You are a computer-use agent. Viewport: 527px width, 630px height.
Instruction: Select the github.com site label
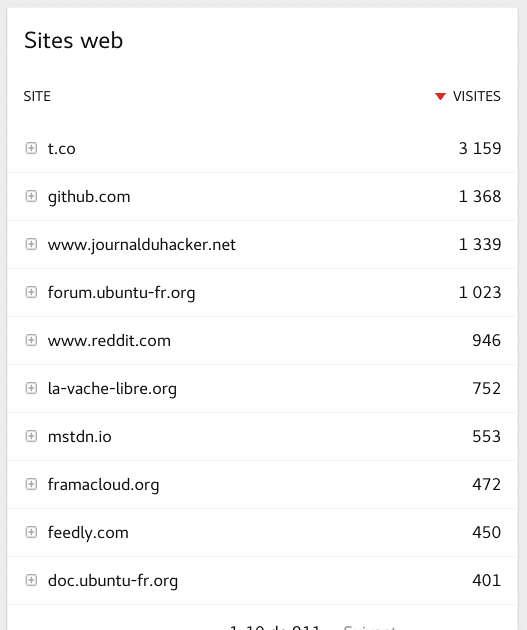click(89, 197)
